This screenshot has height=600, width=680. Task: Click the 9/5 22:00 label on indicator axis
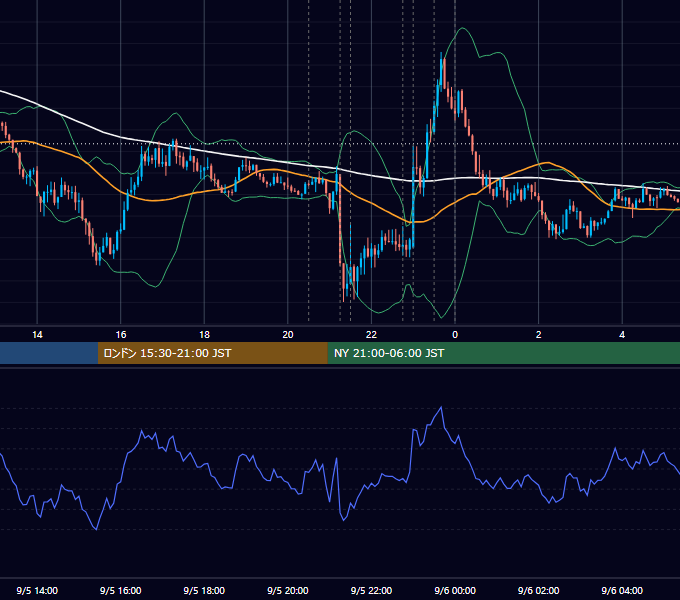[x=371, y=590]
